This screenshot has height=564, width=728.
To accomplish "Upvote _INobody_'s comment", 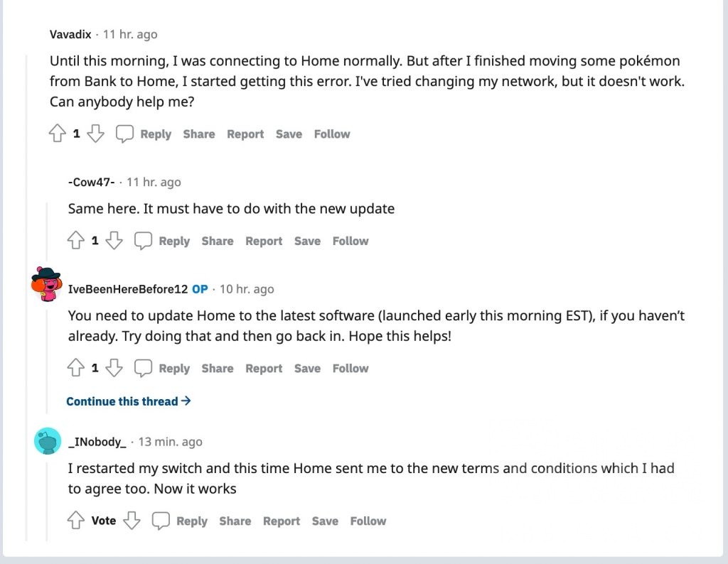I will pyautogui.click(x=76, y=521).
